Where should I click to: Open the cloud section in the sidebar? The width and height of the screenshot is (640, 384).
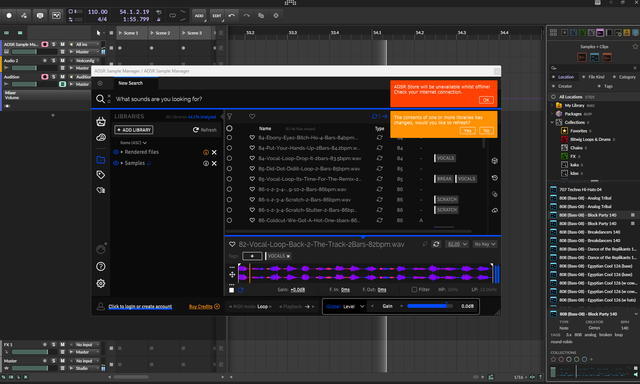(101, 138)
